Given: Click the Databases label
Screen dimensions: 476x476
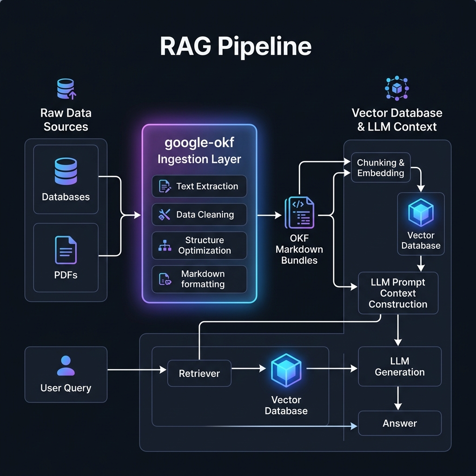Looking at the screenshot, I should coord(66,197).
